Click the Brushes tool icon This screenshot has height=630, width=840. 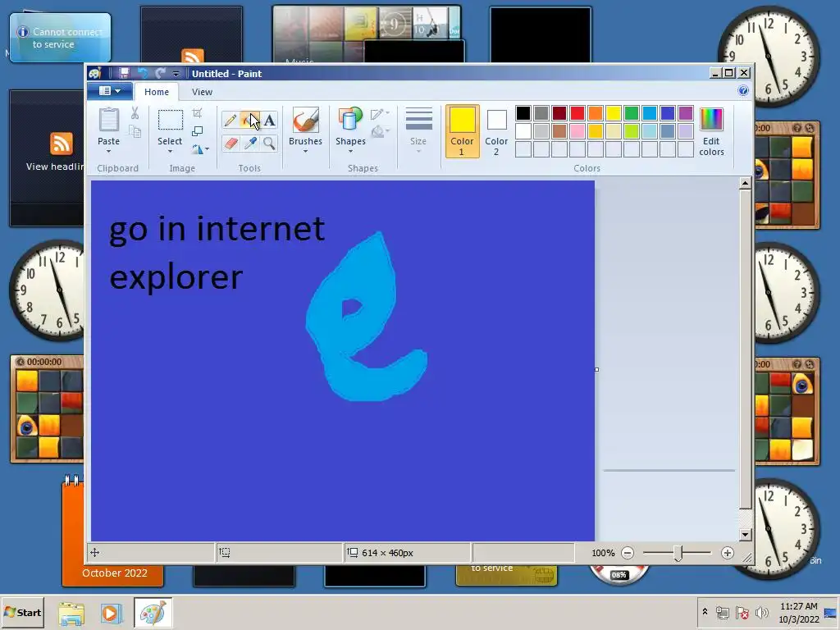point(305,120)
